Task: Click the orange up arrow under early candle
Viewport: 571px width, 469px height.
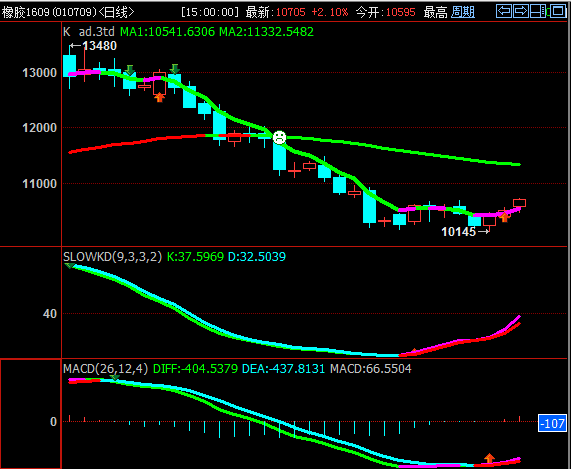Action: pyautogui.click(x=159, y=97)
